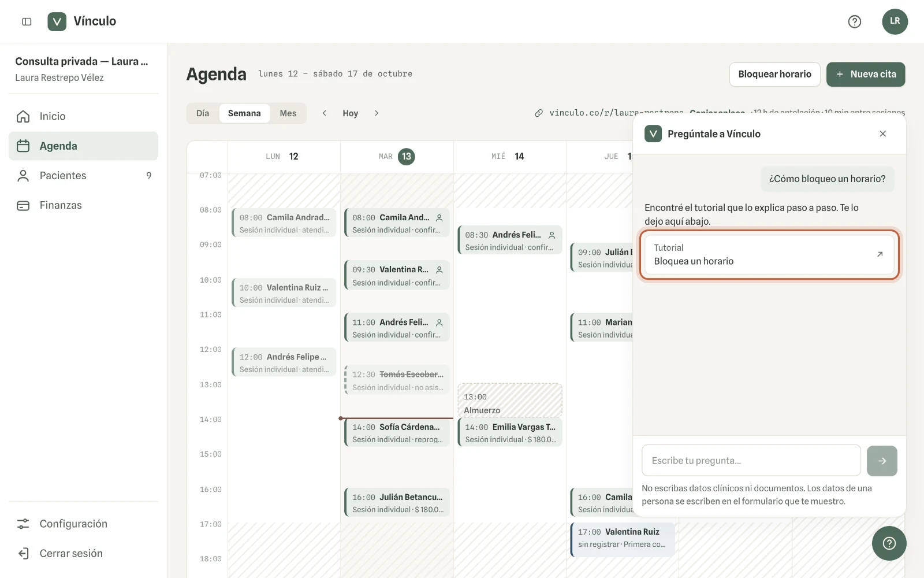The image size is (924, 578).
Task: Open the 16:00 Julián Betancu... appointment
Action: (x=397, y=503)
